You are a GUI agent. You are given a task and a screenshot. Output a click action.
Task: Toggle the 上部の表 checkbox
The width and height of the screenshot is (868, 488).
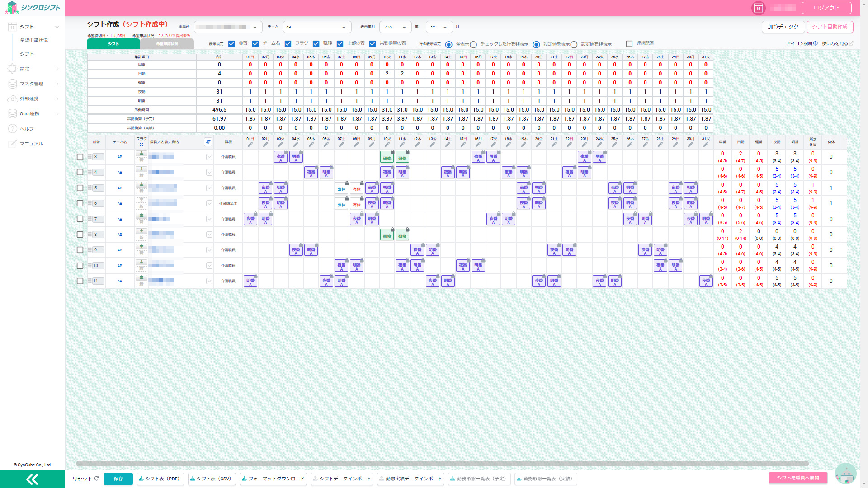pos(340,44)
